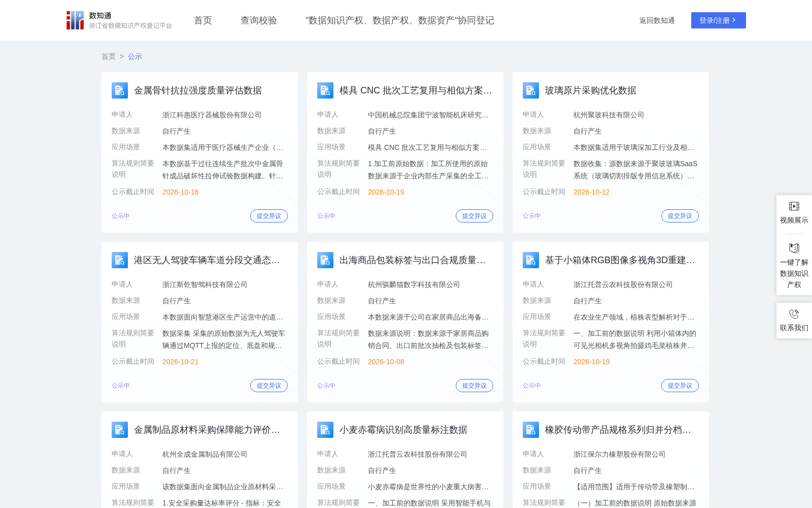Viewport: 812px width, 508px height.
Task: Submit objection for 基于小箱体RGB图像 card
Action: pos(680,386)
